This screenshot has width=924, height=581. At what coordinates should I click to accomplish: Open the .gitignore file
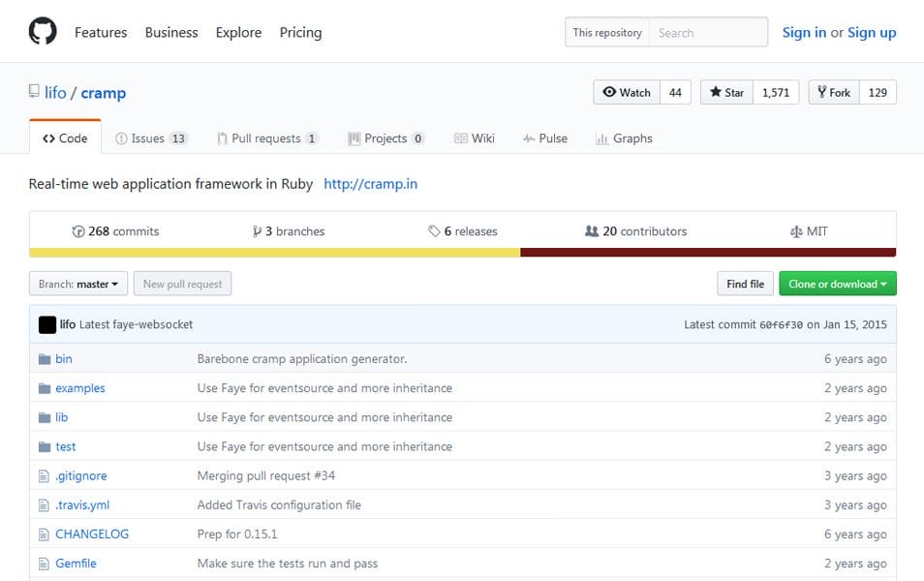(x=81, y=476)
